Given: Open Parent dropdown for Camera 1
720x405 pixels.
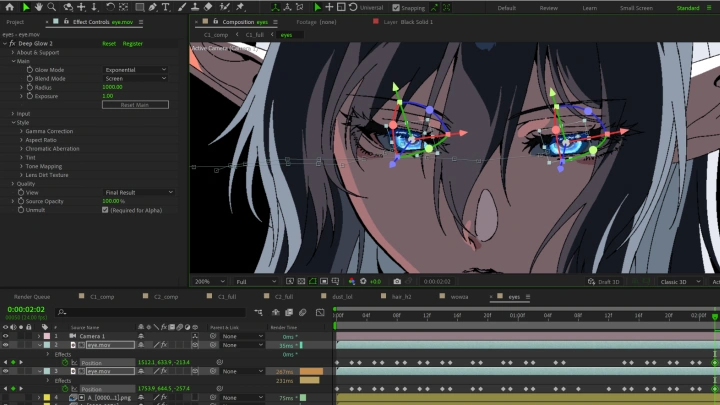Looking at the screenshot, I should tap(242, 336).
